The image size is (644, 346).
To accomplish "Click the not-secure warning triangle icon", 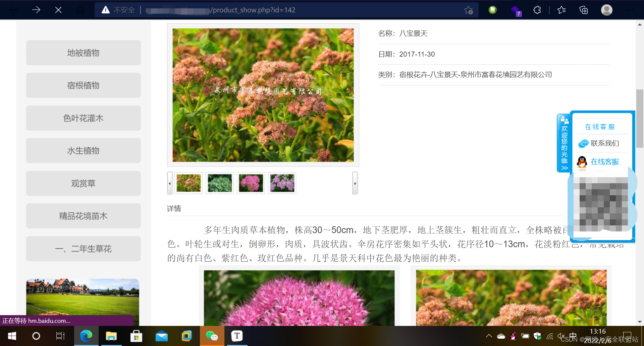I will point(106,10).
